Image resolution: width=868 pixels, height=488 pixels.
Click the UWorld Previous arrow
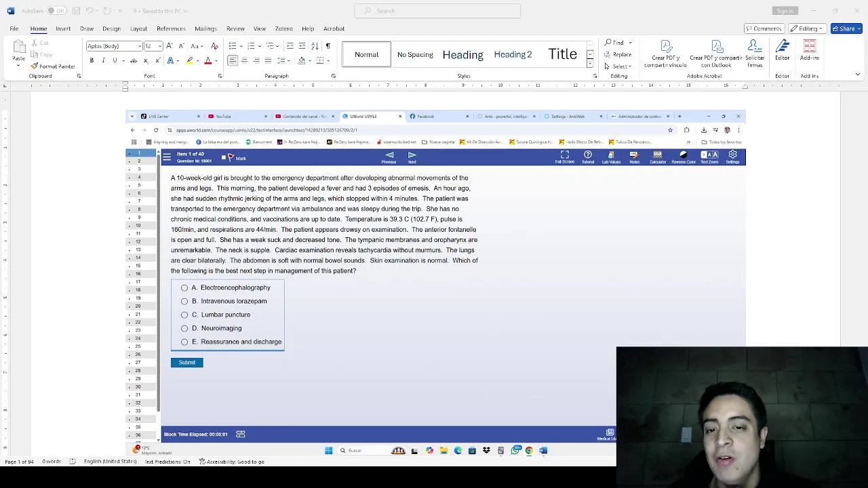(389, 157)
